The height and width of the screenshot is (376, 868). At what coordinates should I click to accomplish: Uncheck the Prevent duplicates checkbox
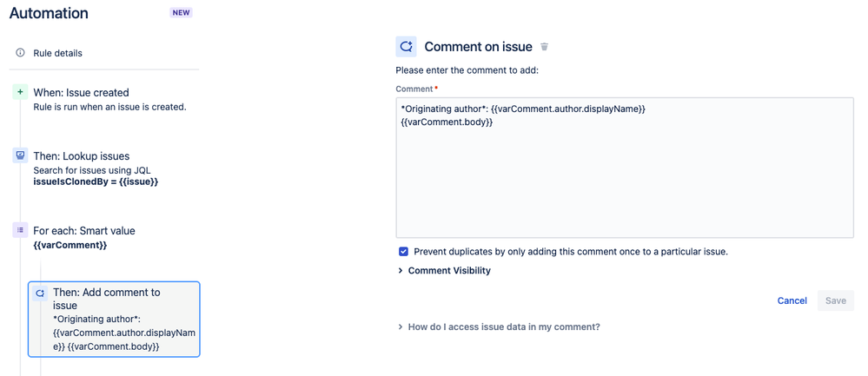coord(403,252)
